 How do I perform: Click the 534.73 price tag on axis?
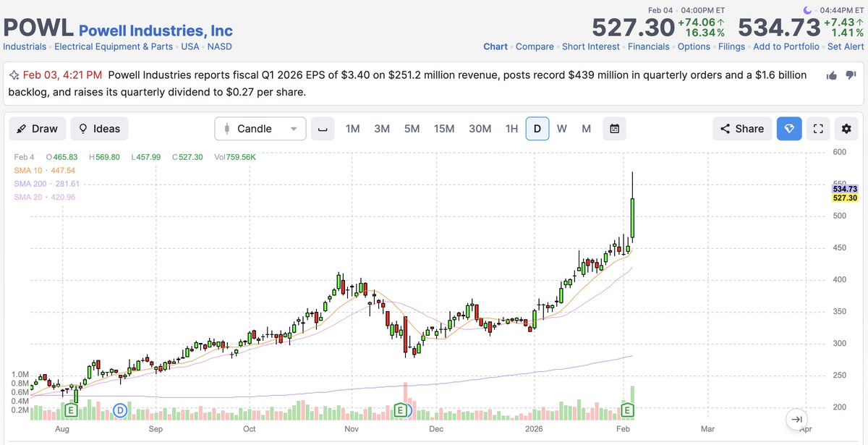pyautogui.click(x=845, y=189)
